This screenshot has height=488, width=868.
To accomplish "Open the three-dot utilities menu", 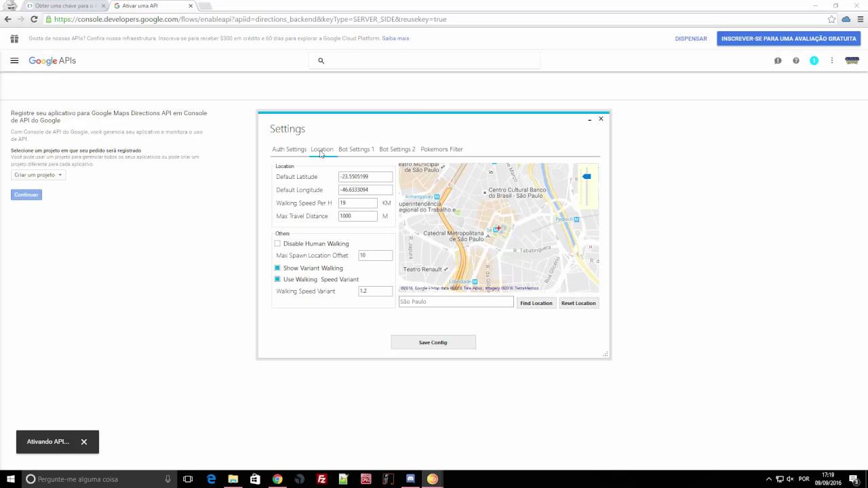I will (832, 61).
